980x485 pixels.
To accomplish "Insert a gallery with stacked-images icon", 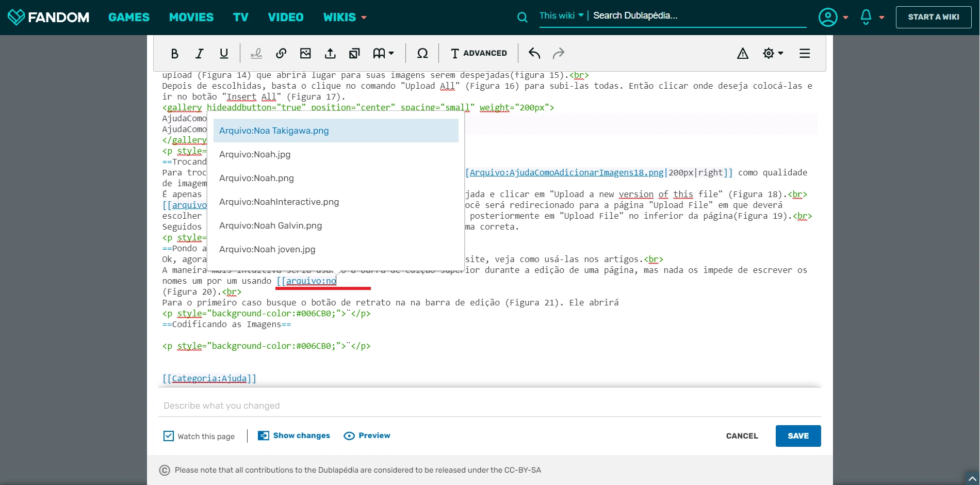I will (x=354, y=53).
